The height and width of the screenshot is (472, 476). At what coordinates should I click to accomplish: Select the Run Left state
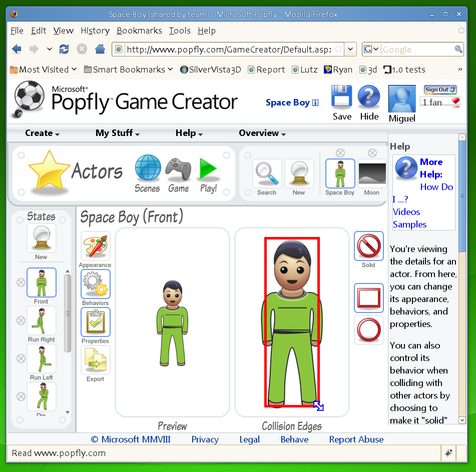[42, 358]
